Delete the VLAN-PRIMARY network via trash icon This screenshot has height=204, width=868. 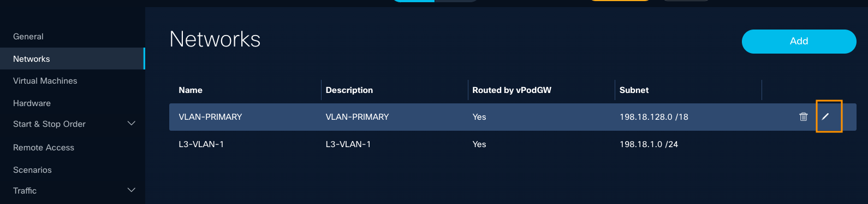pos(803,116)
